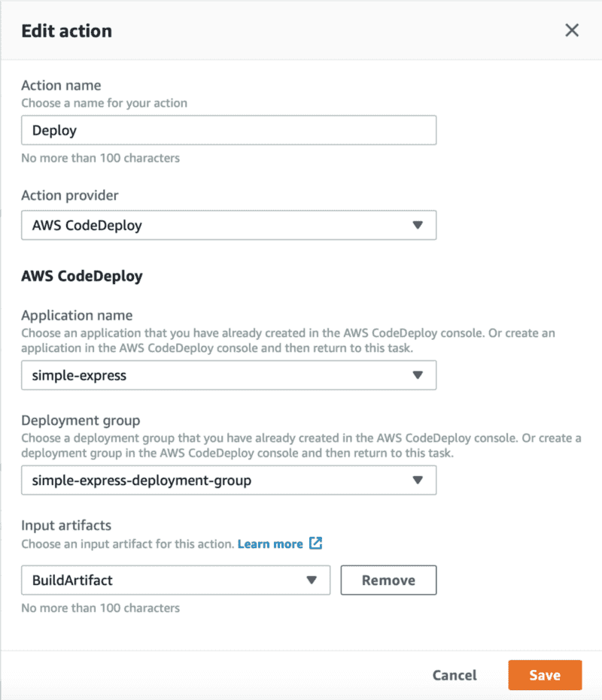Image resolution: width=602 pixels, height=700 pixels.
Task: Click the external link icon beside Learn more
Action: click(x=315, y=544)
